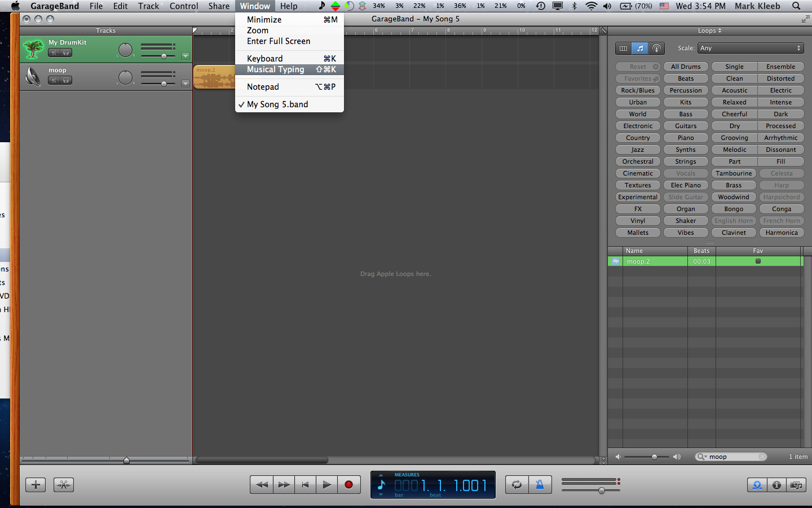Open the Scale dropdown set to Any
The width and height of the screenshot is (812, 508).
click(750, 49)
